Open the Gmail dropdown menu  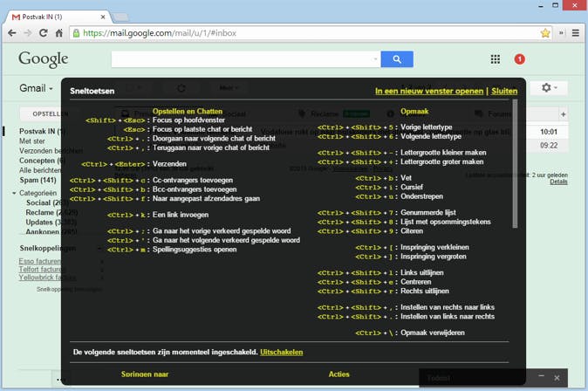[x=36, y=88]
